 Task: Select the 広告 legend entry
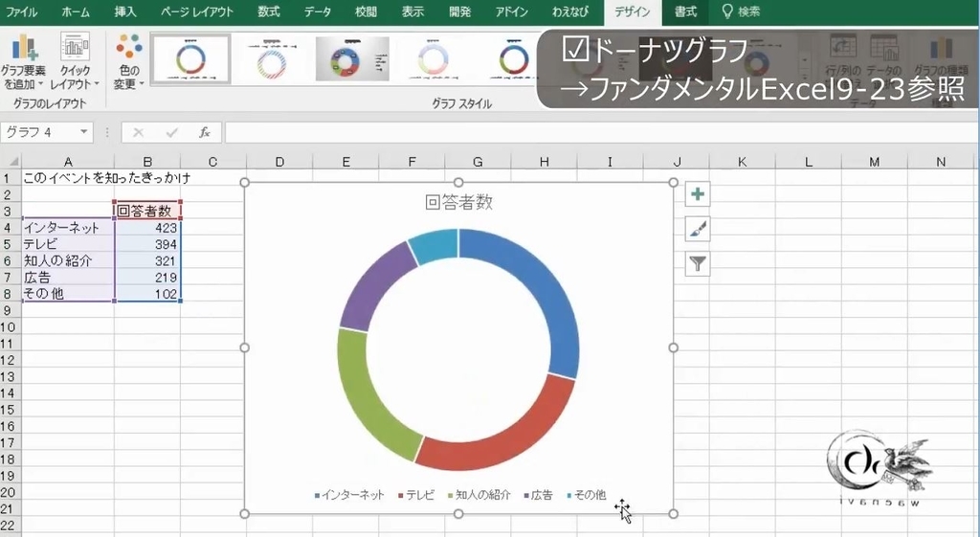pos(538,495)
